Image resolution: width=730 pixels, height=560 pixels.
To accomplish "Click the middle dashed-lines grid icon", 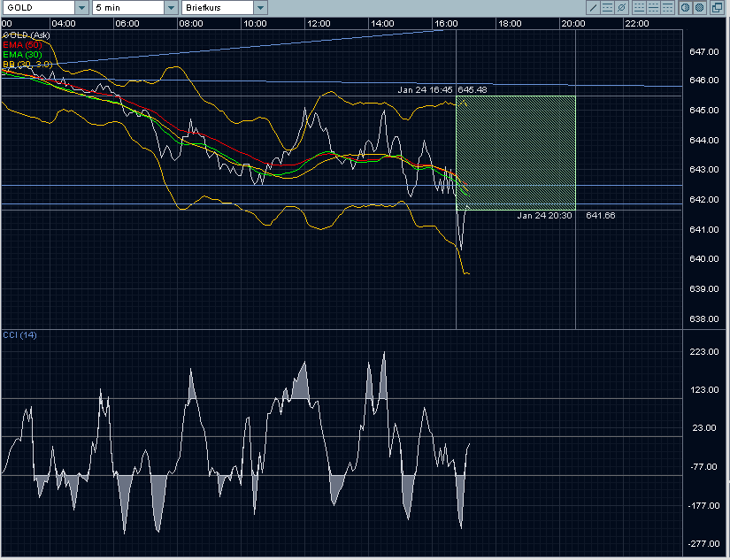I will (x=654, y=7).
